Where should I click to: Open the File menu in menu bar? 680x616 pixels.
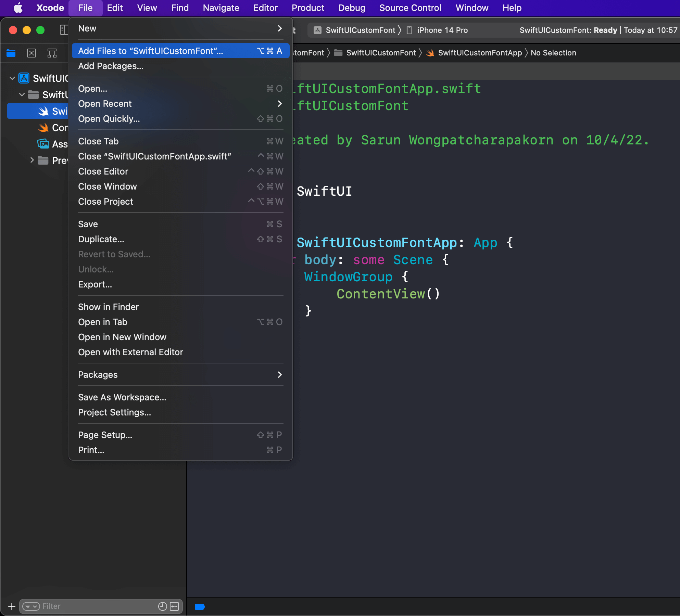pyautogui.click(x=85, y=8)
